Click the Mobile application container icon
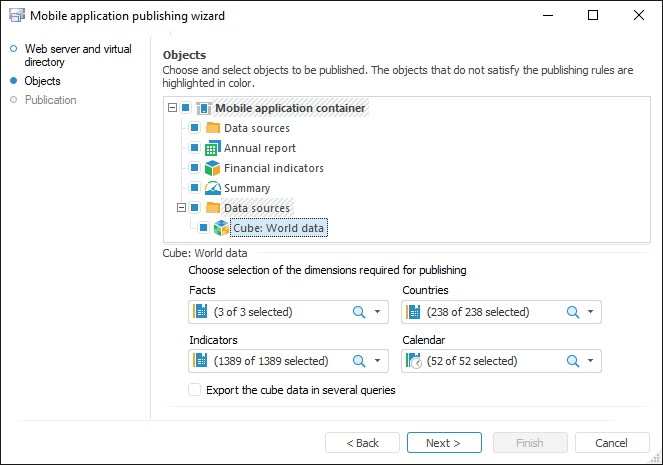 203,108
